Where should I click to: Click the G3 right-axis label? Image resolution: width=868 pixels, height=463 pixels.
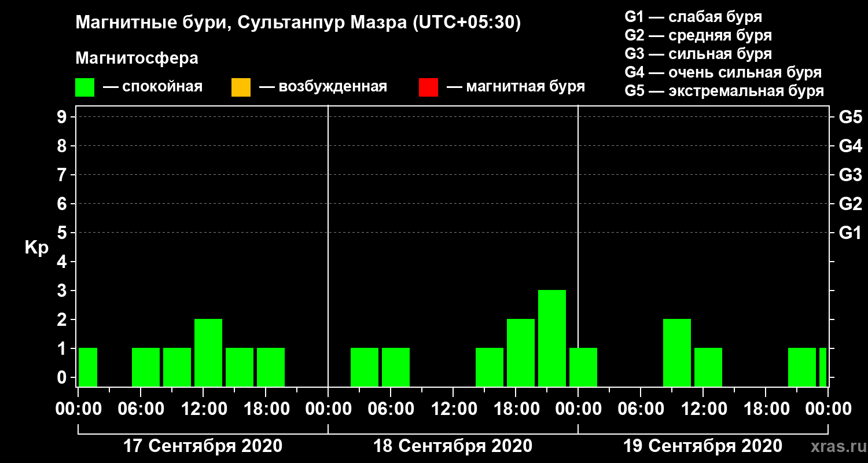point(850,175)
